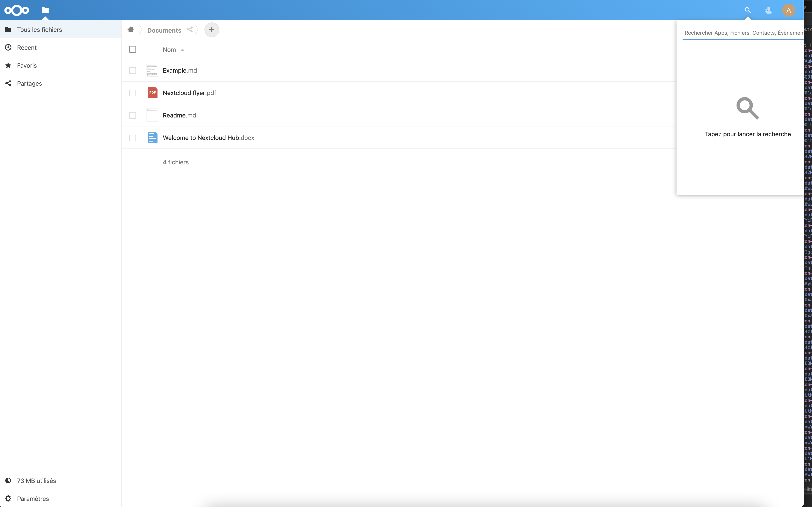Click the Welcome docx file icon
The width and height of the screenshot is (812, 507).
tap(152, 137)
